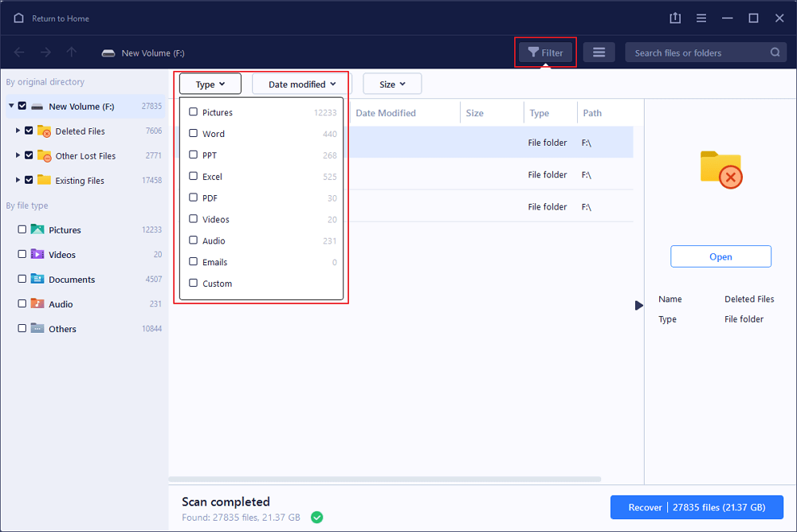Open the Size filter dropdown
Image resolution: width=797 pixels, height=532 pixels.
[x=392, y=84]
